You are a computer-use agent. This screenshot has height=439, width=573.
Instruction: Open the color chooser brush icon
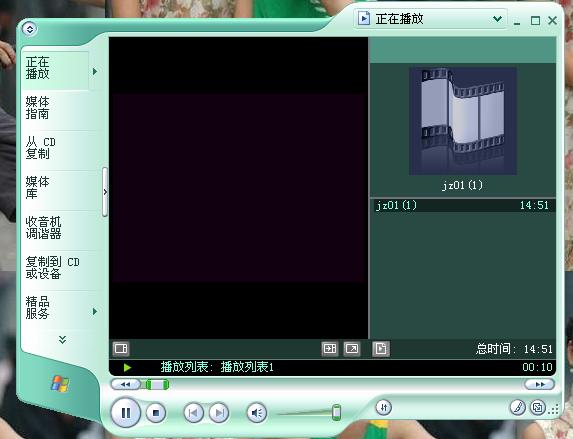[518, 407]
